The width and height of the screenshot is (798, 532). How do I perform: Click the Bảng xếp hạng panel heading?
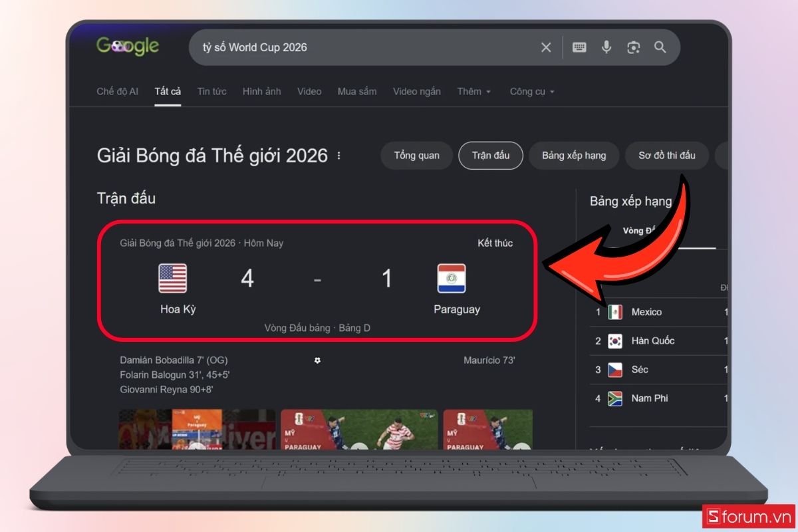(630, 201)
